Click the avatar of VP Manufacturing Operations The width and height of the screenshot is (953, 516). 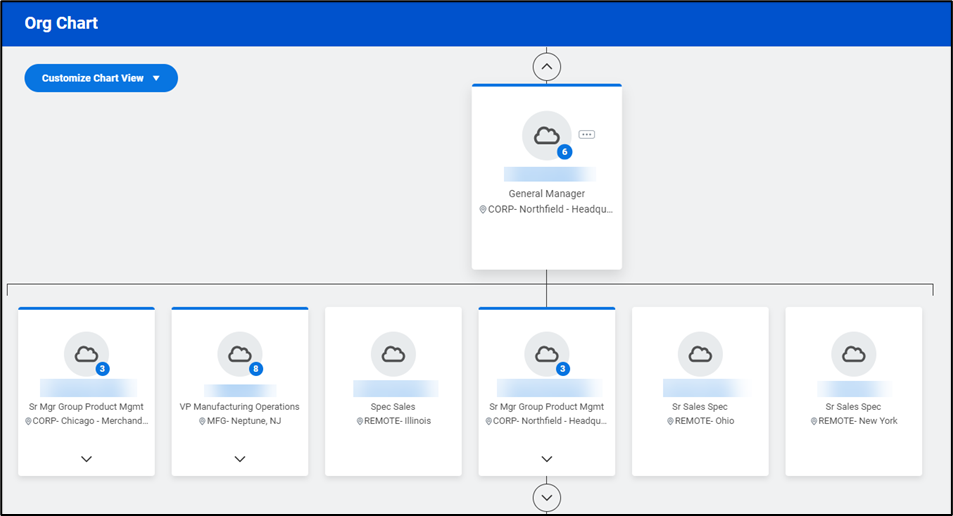[x=239, y=354]
